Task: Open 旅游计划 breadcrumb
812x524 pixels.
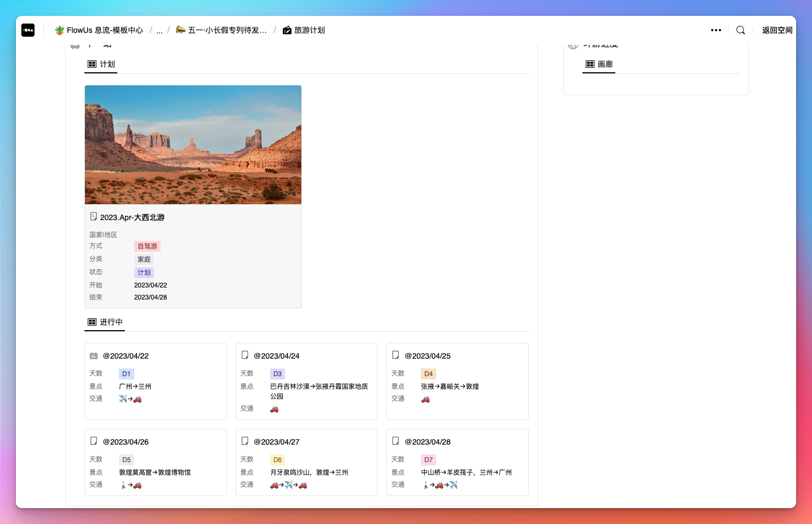Action: [x=304, y=30]
